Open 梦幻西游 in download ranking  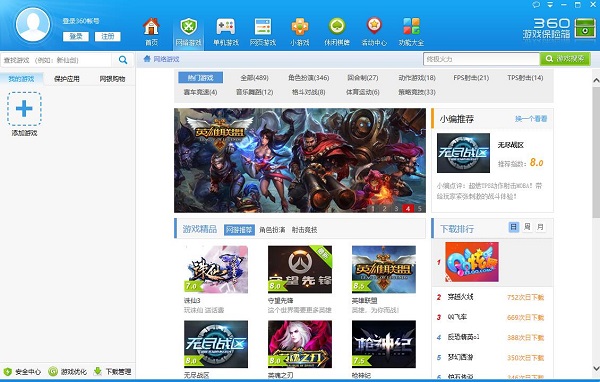pyautogui.click(x=460, y=358)
